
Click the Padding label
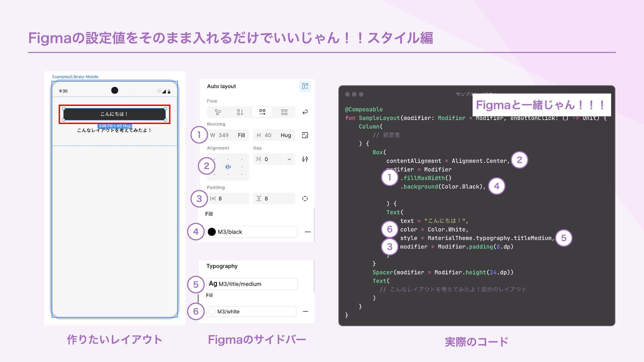coord(216,187)
